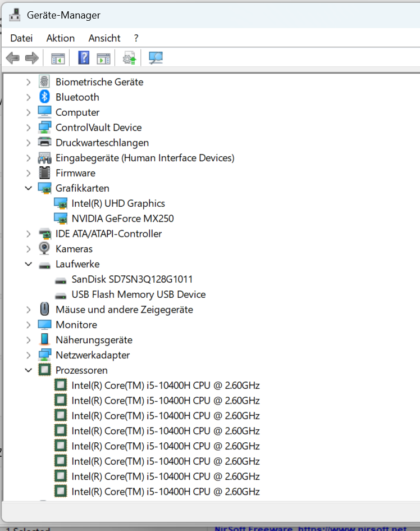This screenshot has height=531, width=420.
Task: Click the Laufwerke drive icon
Action: pos(44,266)
